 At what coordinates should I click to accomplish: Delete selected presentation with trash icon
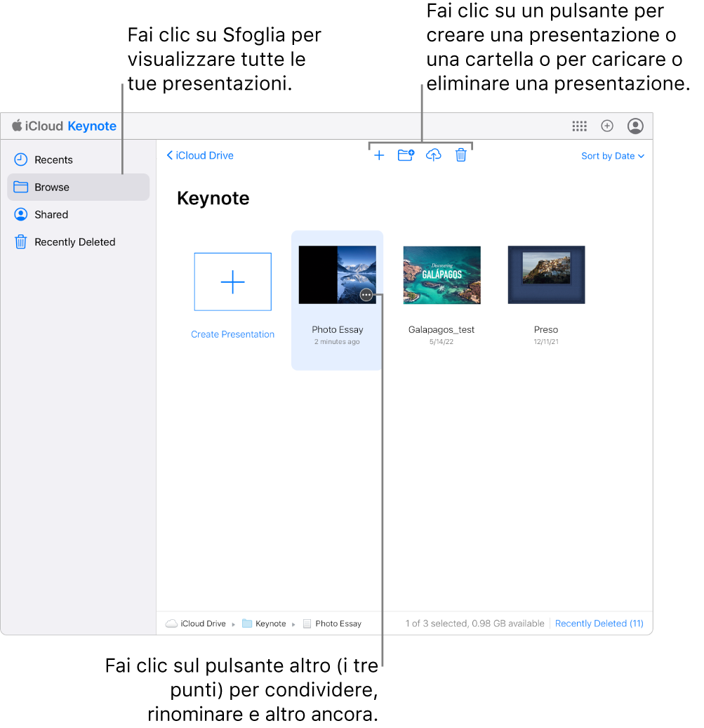(x=461, y=155)
